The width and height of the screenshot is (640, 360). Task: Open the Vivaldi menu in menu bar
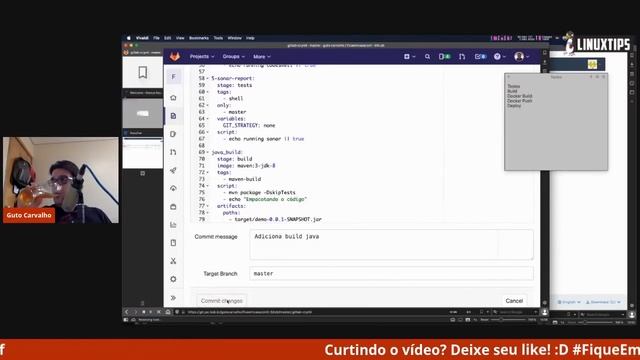tap(142, 38)
